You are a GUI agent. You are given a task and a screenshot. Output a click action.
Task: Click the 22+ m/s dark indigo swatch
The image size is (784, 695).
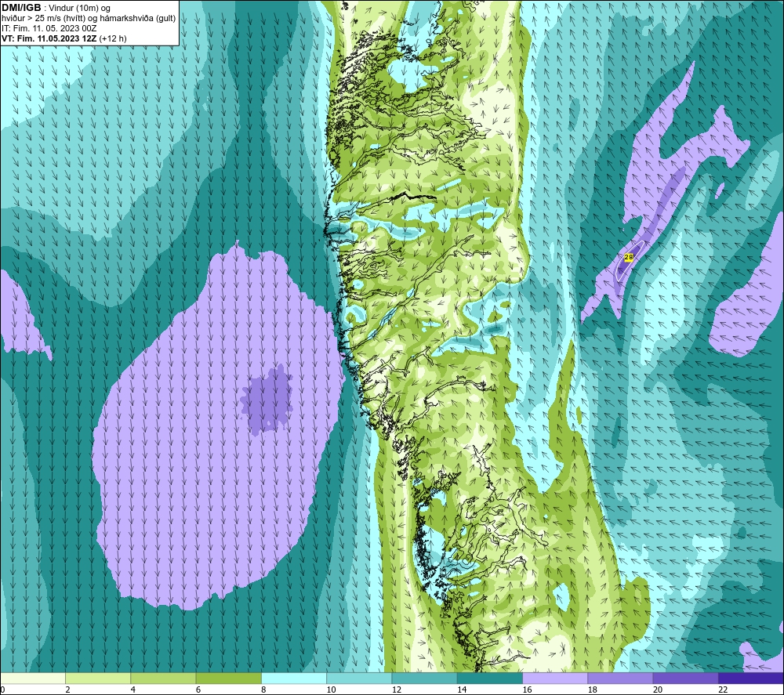coord(750,678)
